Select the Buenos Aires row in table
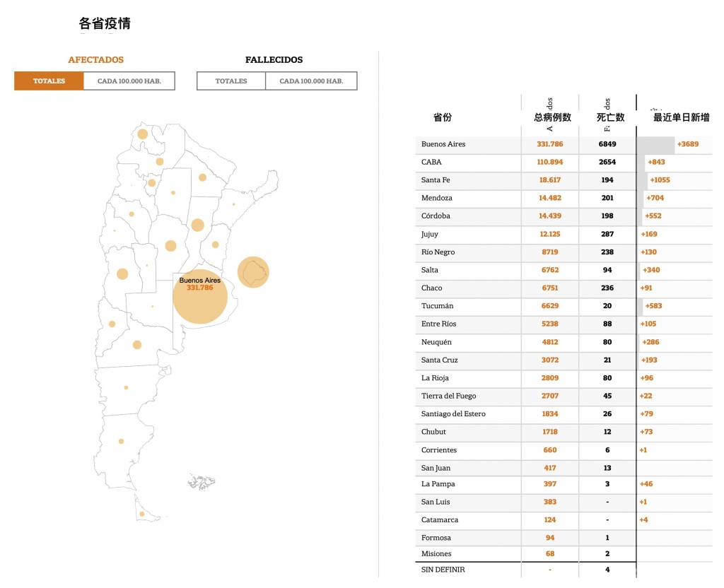This screenshot has width=724, height=588. point(443,144)
